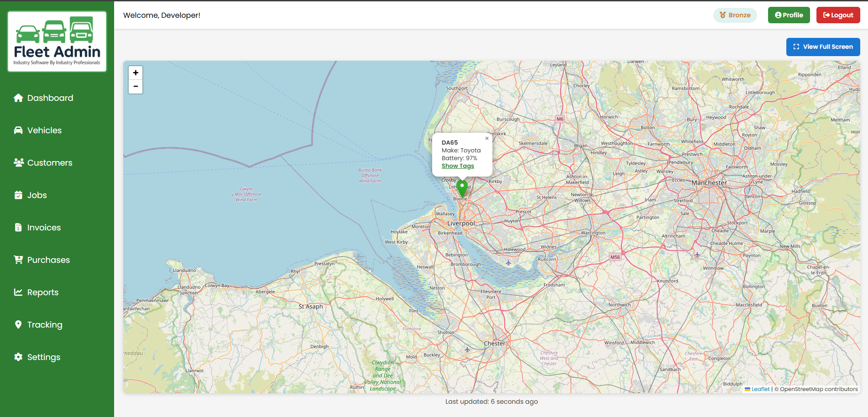This screenshot has width=868, height=417.
Task: Click the Ellesmere Port map label
Action: (491, 294)
